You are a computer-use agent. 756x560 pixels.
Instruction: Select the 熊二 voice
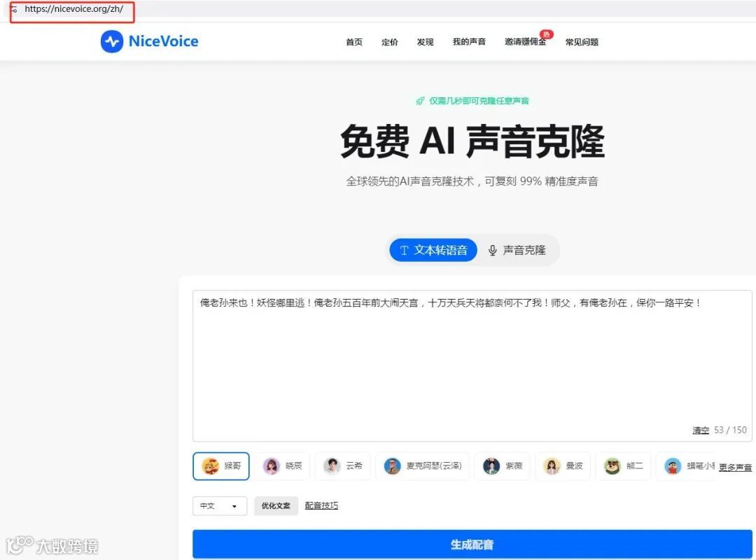(x=624, y=466)
